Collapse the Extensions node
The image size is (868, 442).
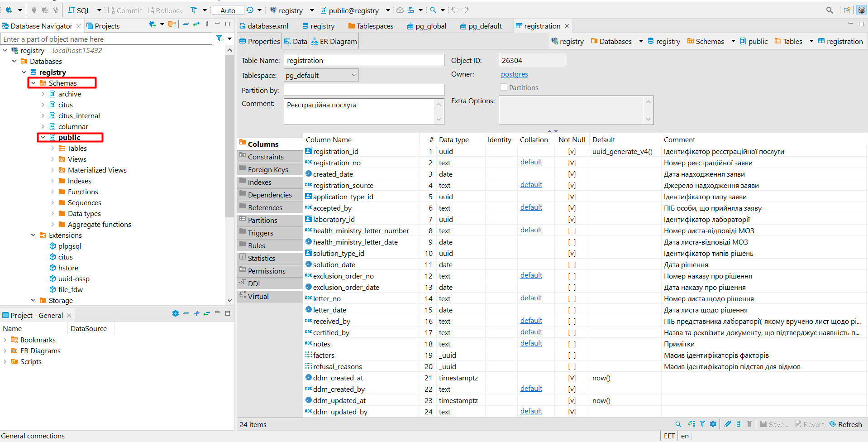click(33, 235)
